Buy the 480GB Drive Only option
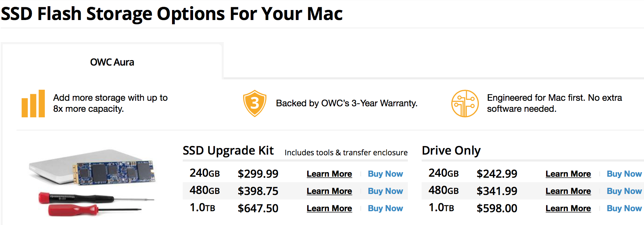644x225 pixels. pos(624,191)
